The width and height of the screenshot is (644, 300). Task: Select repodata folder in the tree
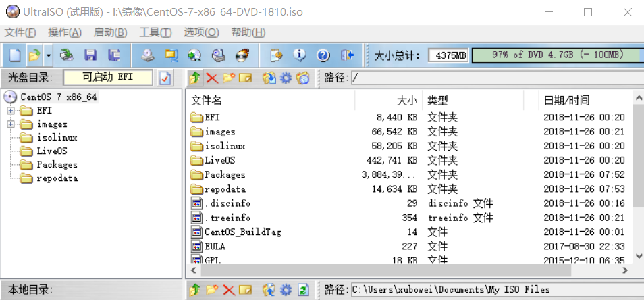57,178
